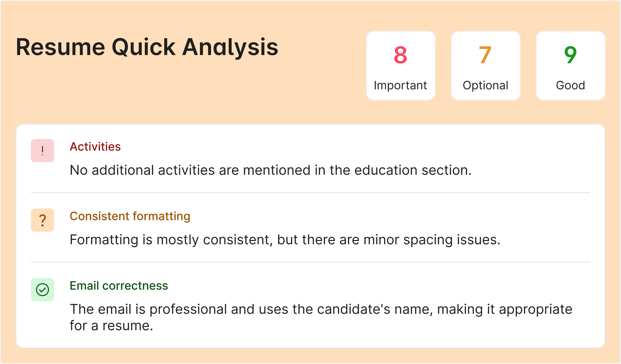Open the Activities heading
Viewport: 621px width, 364px height.
(x=95, y=147)
